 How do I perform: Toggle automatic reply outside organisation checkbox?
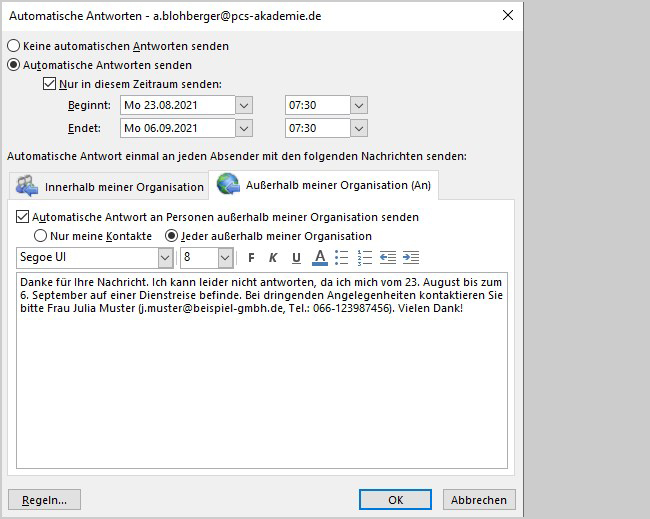point(22,217)
